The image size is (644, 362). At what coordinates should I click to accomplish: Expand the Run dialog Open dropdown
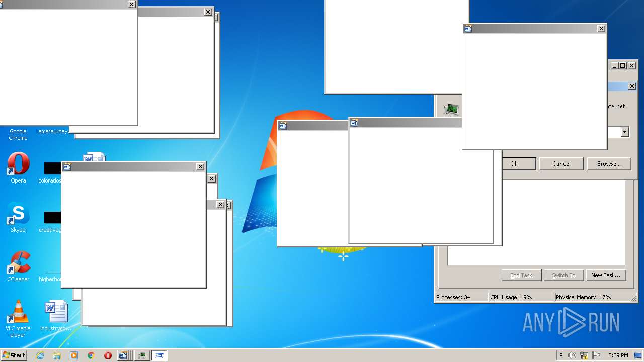pos(624,132)
